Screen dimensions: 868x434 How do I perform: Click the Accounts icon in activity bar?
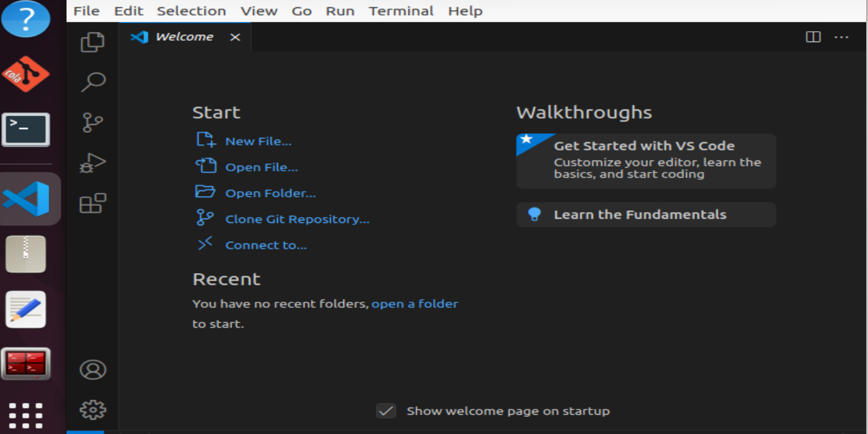coord(93,370)
